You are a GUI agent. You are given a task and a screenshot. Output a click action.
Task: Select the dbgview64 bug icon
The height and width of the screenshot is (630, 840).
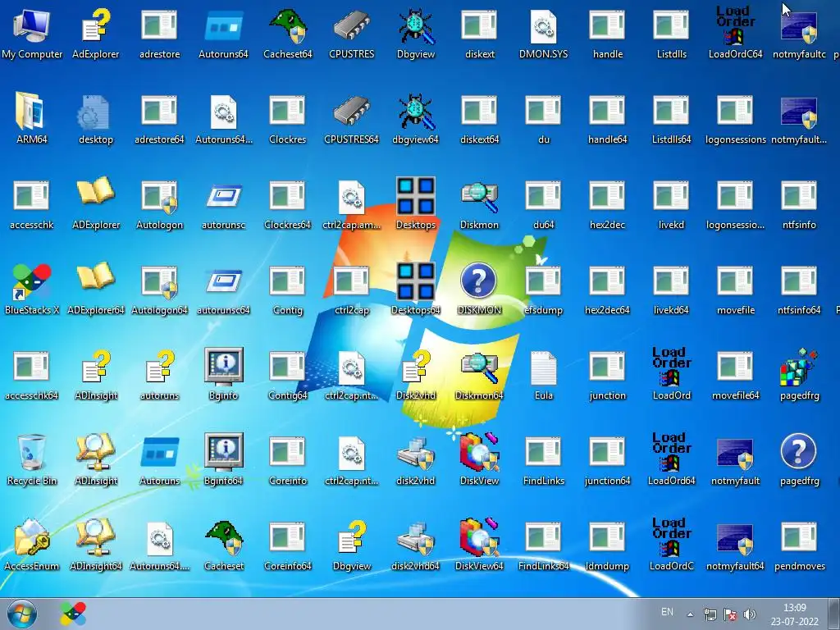coord(415,118)
